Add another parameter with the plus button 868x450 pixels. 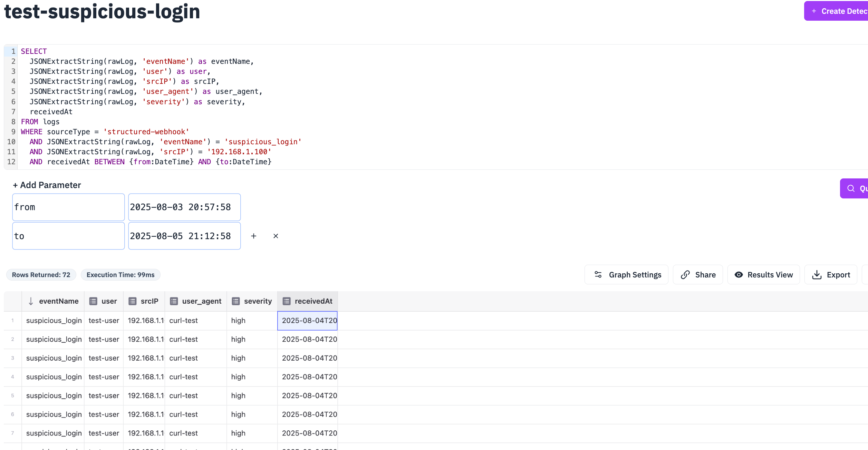(x=254, y=236)
